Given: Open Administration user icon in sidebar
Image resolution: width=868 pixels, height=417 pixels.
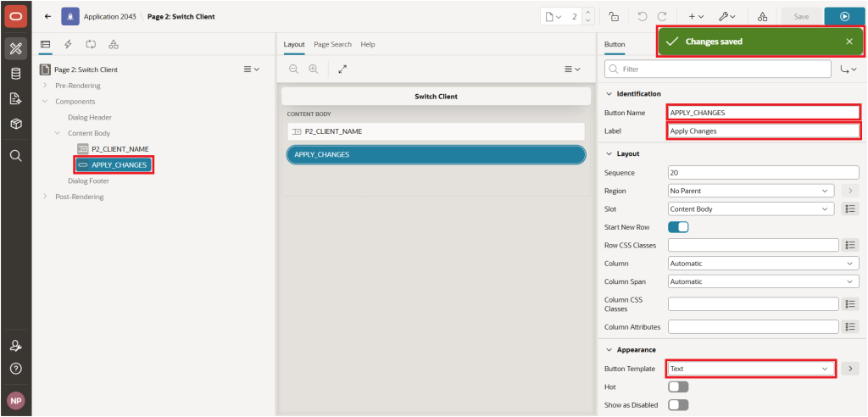Looking at the screenshot, I should (x=15, y=346).
